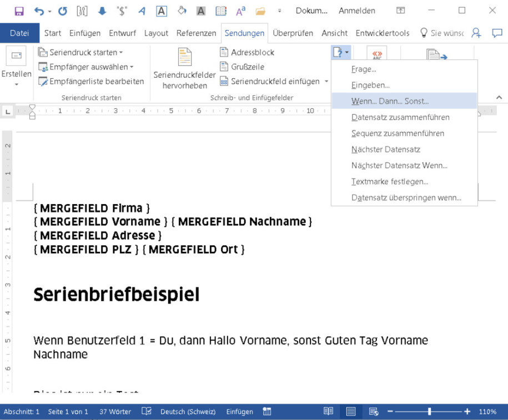
Task: Open the Erstellen dropdown button
Action: 16,67
